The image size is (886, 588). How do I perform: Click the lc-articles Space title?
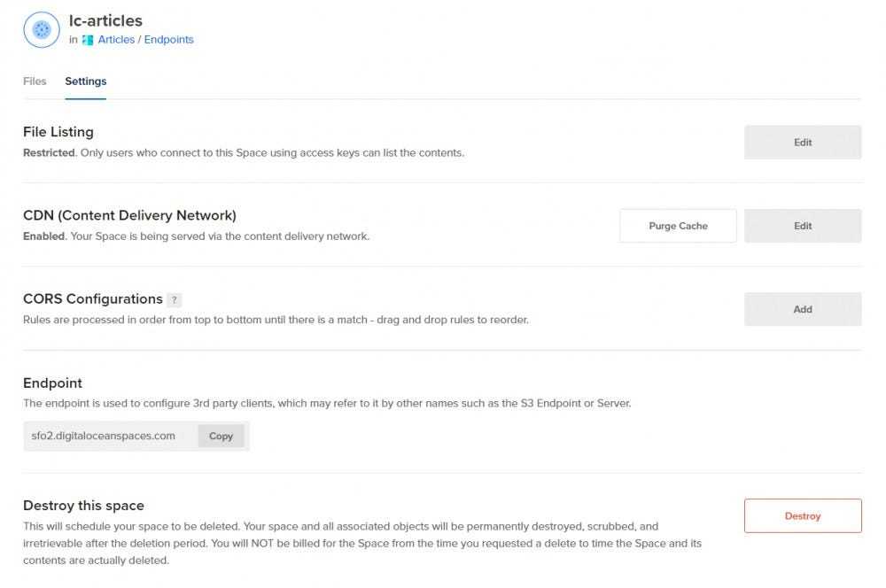pos(105,20)
